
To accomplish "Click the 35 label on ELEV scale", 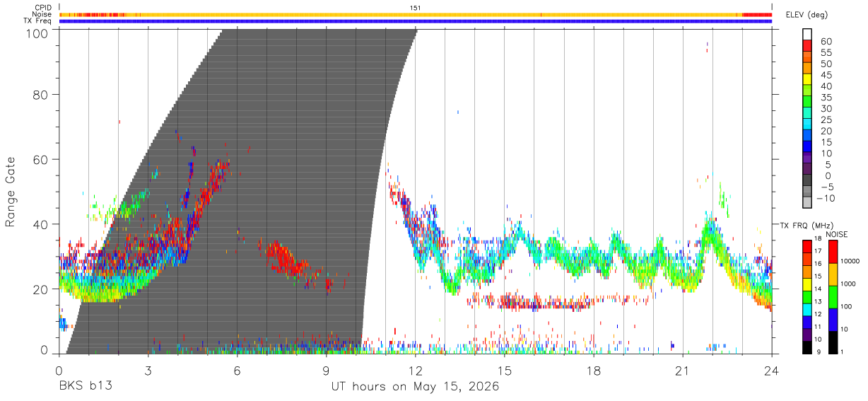I will (x=825, y=98).
